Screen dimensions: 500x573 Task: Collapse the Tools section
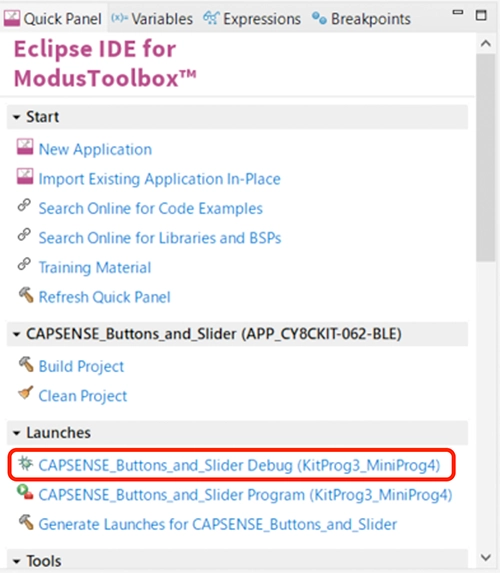tap(16, 561)
